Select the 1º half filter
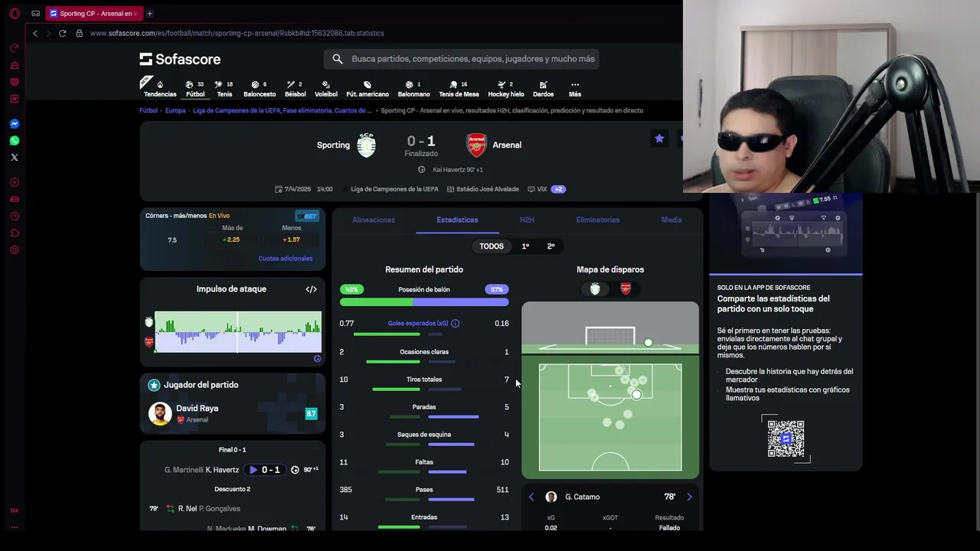The height and width of the screenshot is (551, 980). coord(525,246)
